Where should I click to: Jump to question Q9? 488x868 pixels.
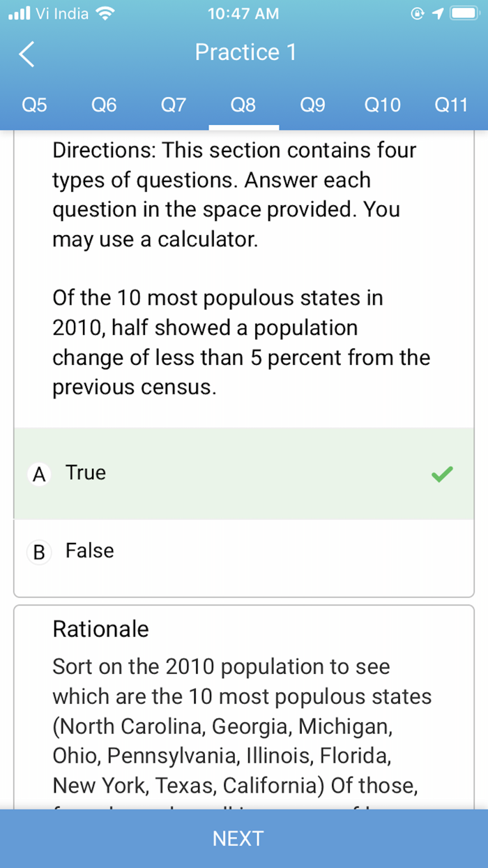(x=312, y=105)
